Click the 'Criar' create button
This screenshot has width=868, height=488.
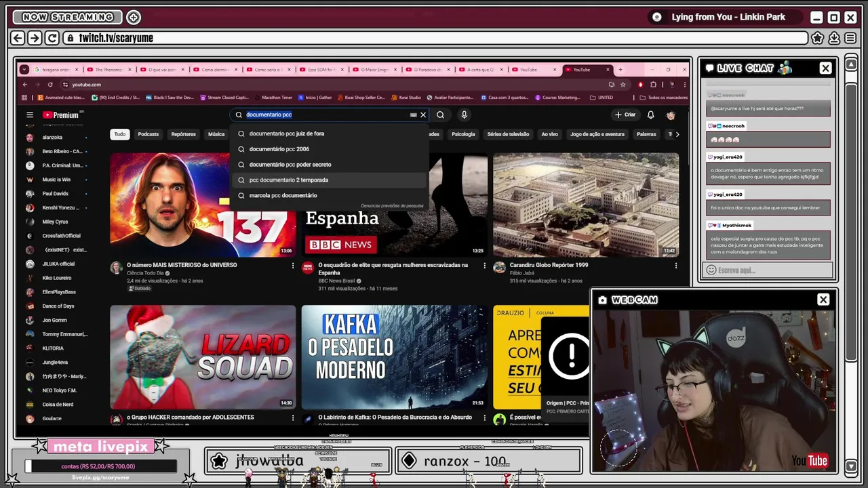625,115
